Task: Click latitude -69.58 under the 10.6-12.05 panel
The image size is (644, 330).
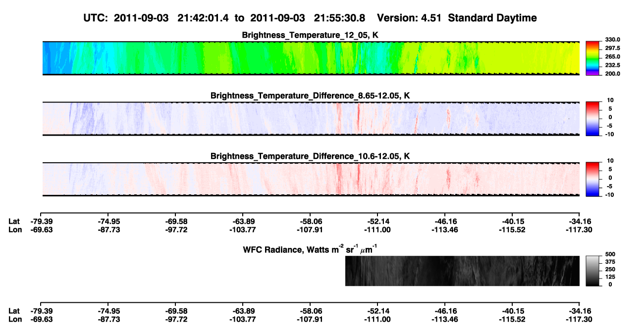Action: [x=176, y=221]
